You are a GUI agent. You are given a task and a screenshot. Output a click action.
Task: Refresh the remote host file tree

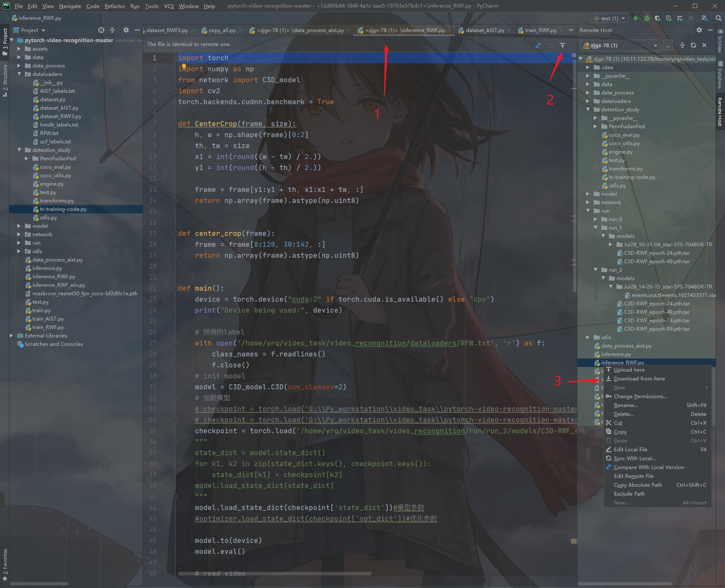pos(693,45)
